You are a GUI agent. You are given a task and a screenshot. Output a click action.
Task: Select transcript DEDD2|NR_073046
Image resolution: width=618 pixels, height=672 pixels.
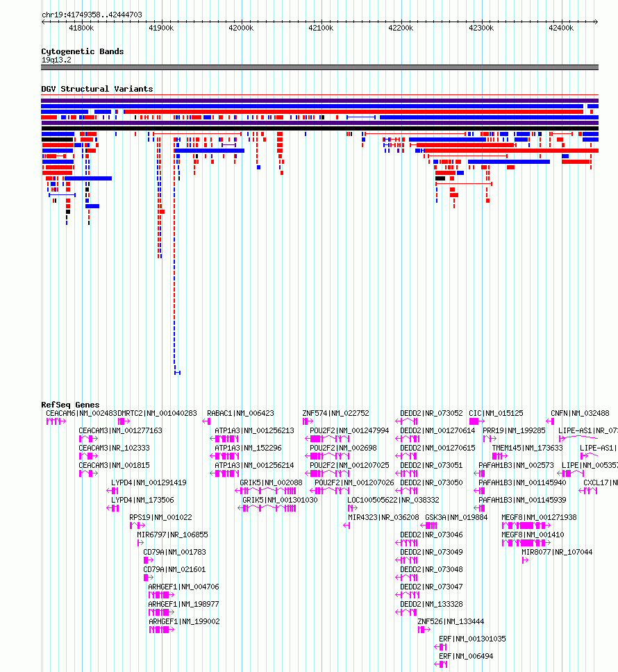[432, 535]
